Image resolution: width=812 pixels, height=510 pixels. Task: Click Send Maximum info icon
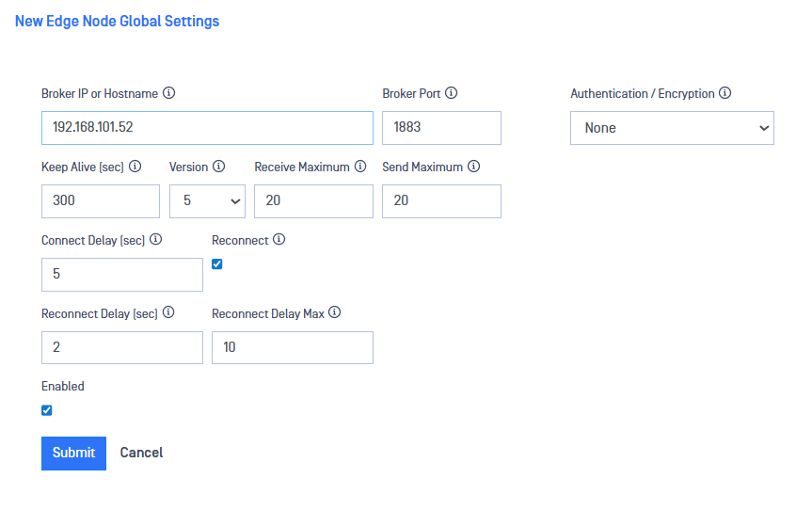coord(473,167)
